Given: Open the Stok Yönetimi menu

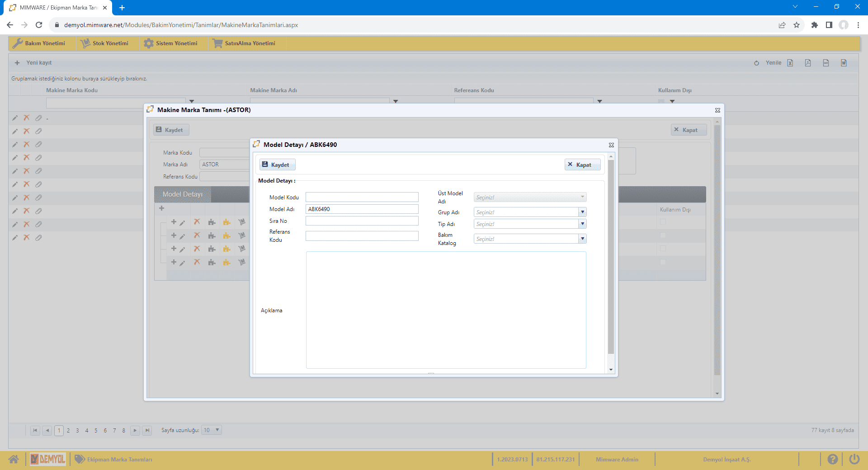Looking at the screenshot, I should coord(105,43).
